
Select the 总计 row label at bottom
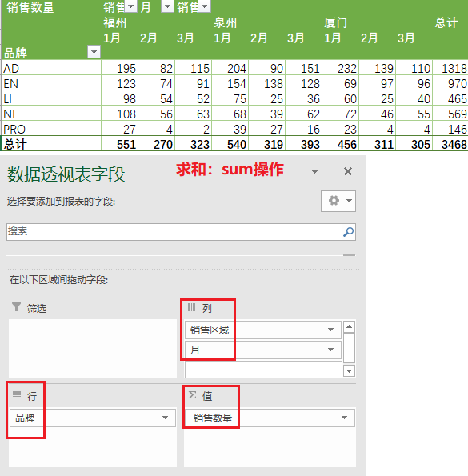pyautogui.click(x=51, y=144)
